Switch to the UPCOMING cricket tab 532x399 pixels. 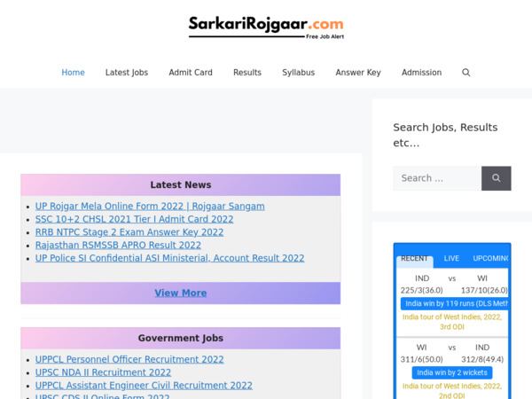click(490, 259)
